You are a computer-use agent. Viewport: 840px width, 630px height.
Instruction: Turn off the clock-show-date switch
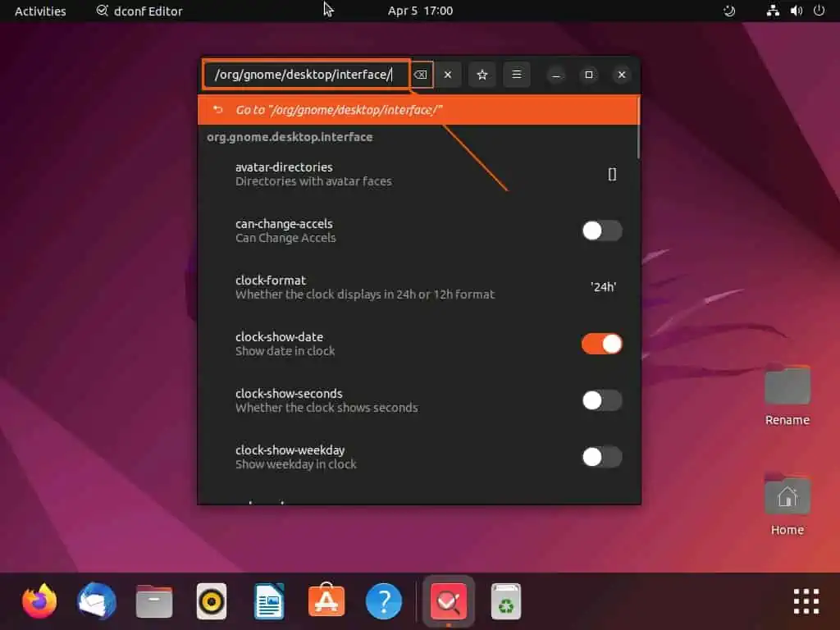tap(601, 344)
